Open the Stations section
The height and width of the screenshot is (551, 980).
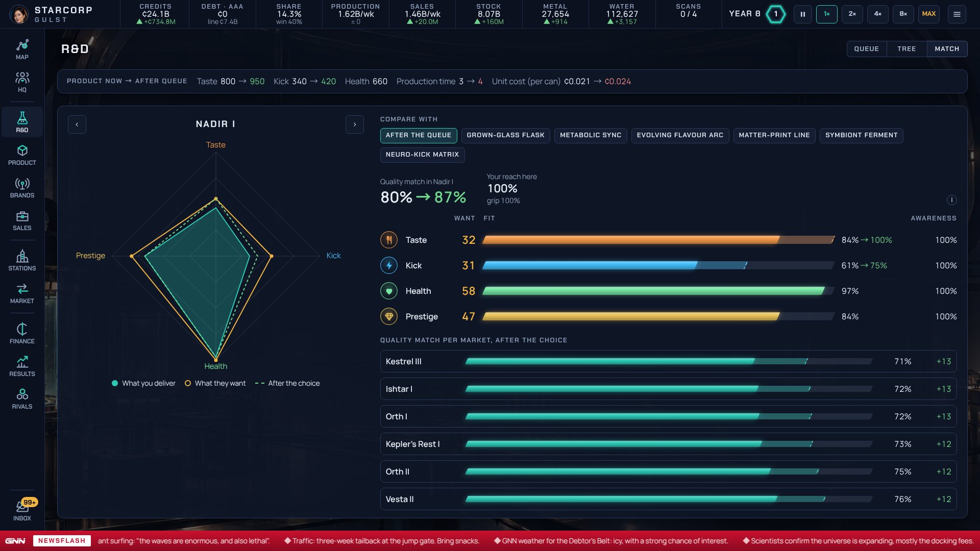22,260
